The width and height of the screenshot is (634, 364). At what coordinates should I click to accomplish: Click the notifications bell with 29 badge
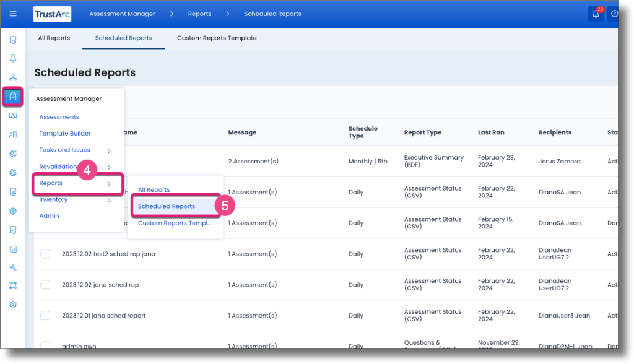pyautogui.click(x=595, y=13)
